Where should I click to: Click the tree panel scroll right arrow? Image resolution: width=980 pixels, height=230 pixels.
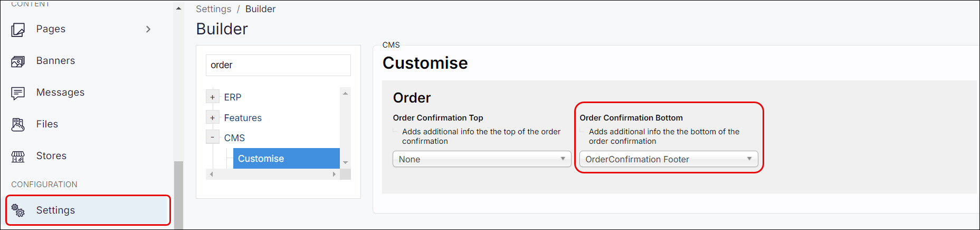(x=334, y=174)
